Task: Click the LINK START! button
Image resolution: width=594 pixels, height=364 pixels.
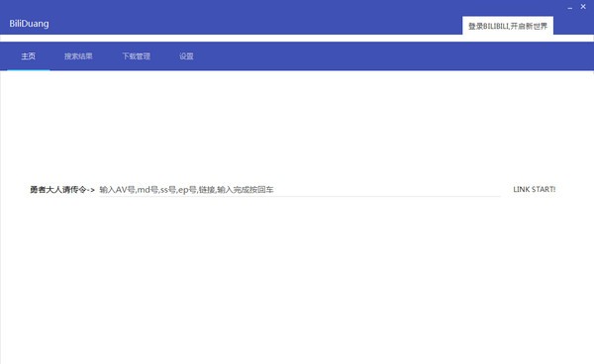Action: pyautogui.click(x=535, y=189)
